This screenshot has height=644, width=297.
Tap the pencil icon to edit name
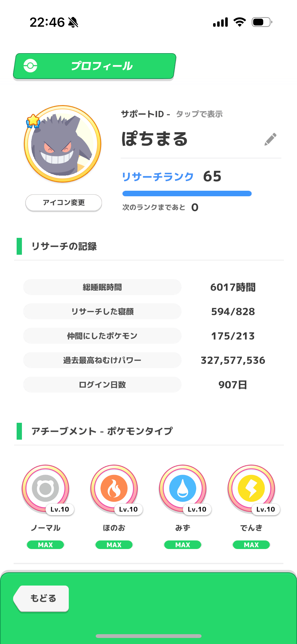coord(270,139)
